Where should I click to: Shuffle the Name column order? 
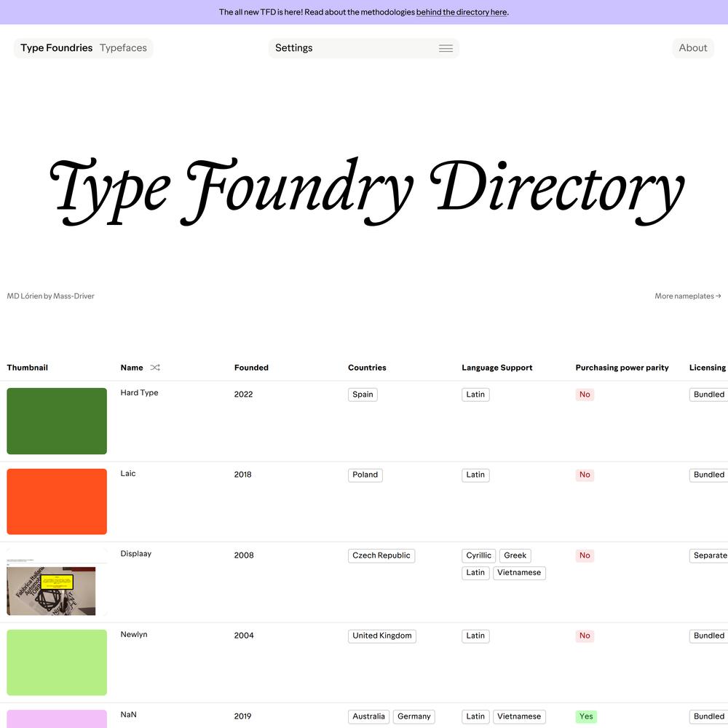155,367
